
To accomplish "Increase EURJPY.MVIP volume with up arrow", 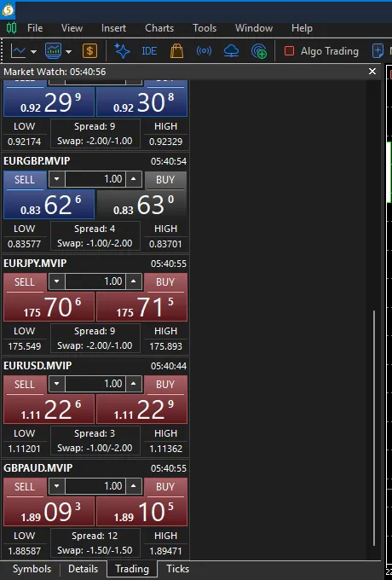I will [134, 281].
